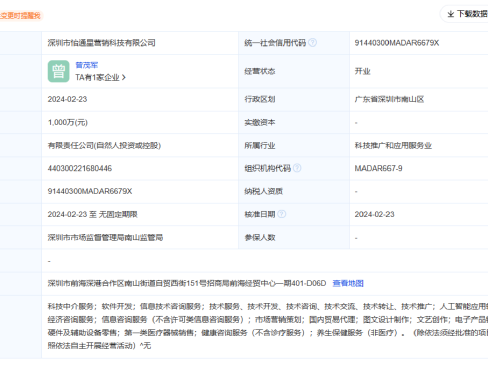Select establishment date 2024-02-23 below the avatar

67,99
